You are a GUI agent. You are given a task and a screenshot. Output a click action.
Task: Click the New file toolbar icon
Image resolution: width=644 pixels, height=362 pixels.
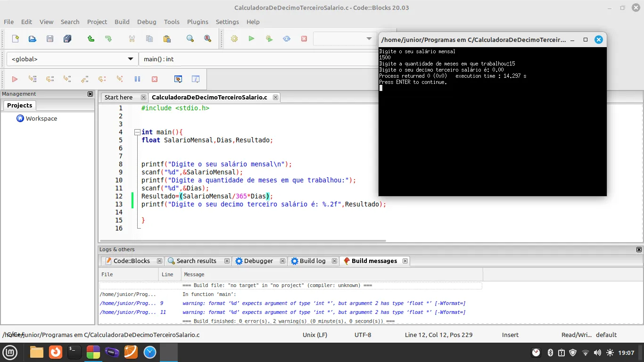tap(15, 39)
